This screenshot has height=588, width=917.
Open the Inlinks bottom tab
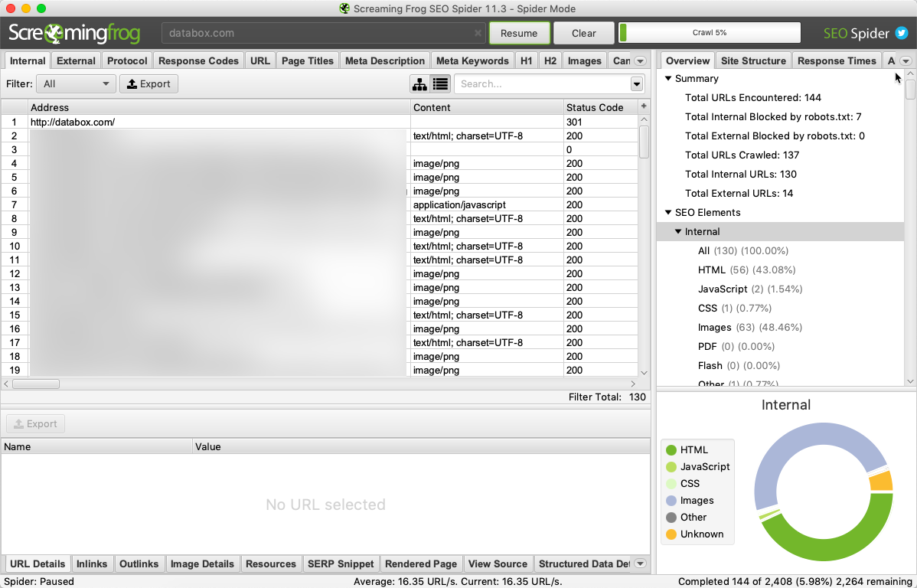(92, 564)
